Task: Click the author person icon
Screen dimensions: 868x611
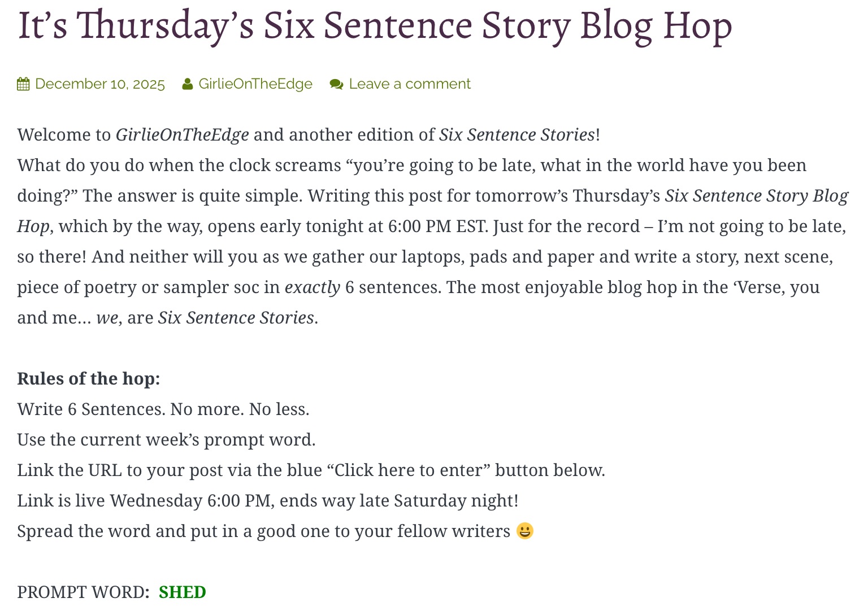Action: coord(188,84)
